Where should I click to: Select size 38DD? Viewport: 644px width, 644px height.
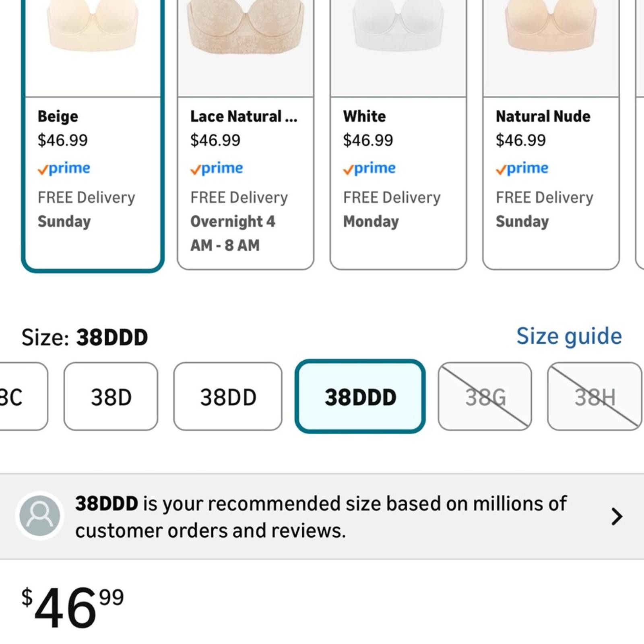coord(228,396)
